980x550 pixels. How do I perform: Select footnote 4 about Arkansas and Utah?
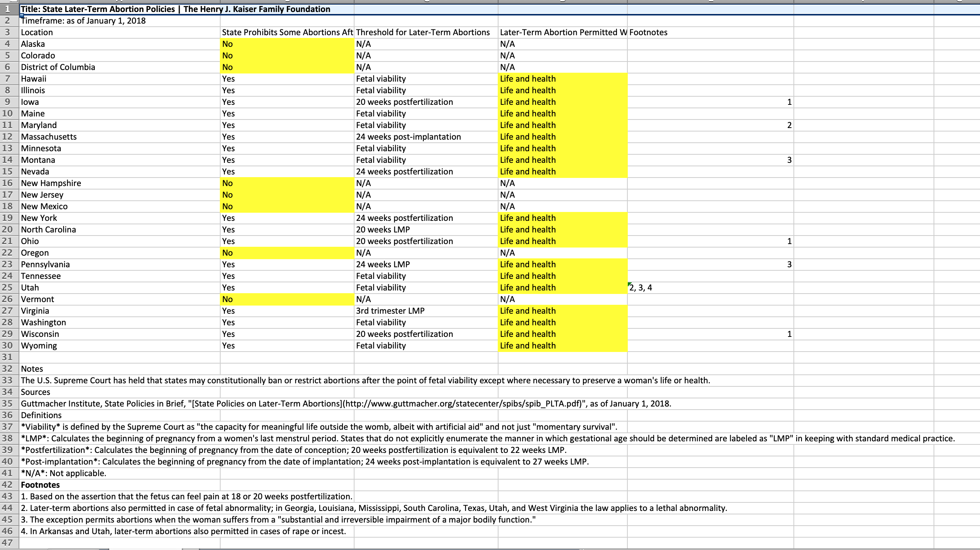point(183,531)
